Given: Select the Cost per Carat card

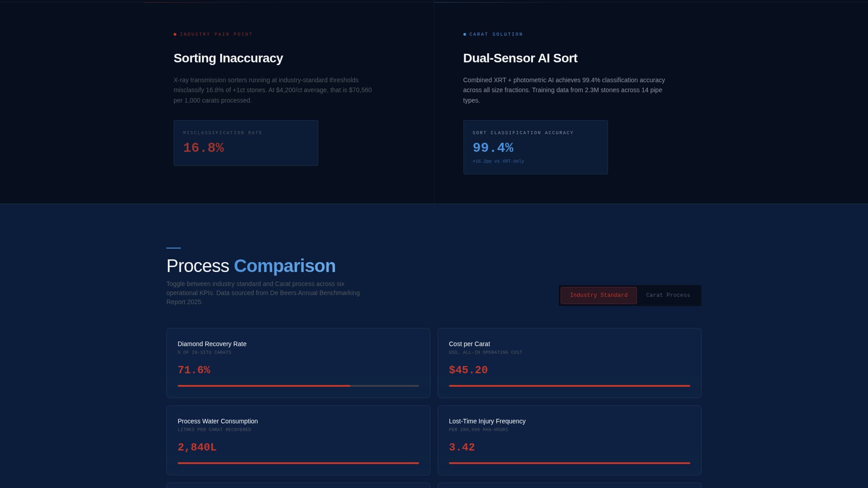Looking at the screenshot, I should [x=569, y=362].
